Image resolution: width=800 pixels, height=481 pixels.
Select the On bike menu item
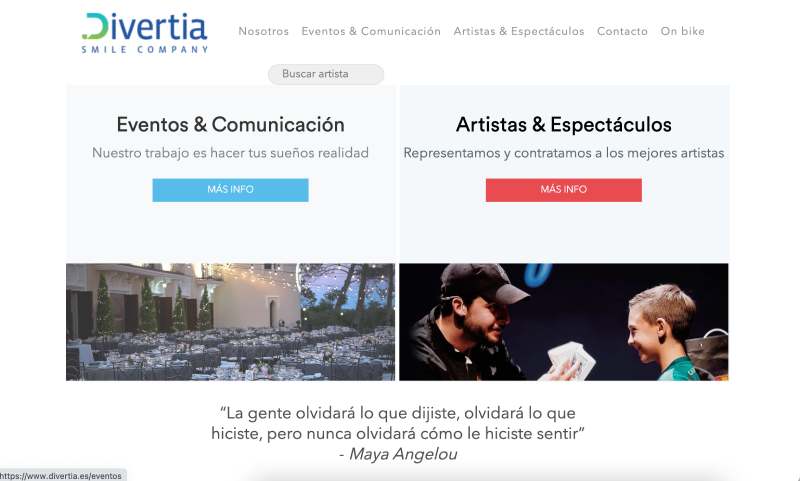682,31
